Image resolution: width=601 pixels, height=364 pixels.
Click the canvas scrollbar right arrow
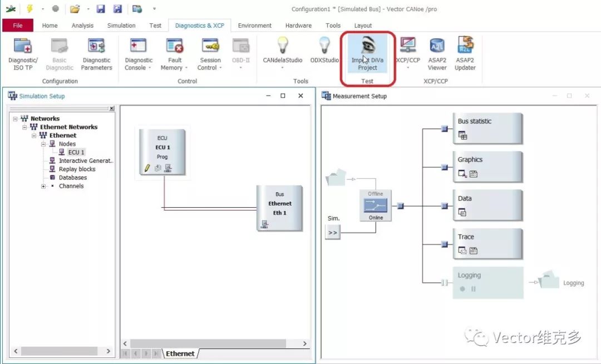(305, 343)
